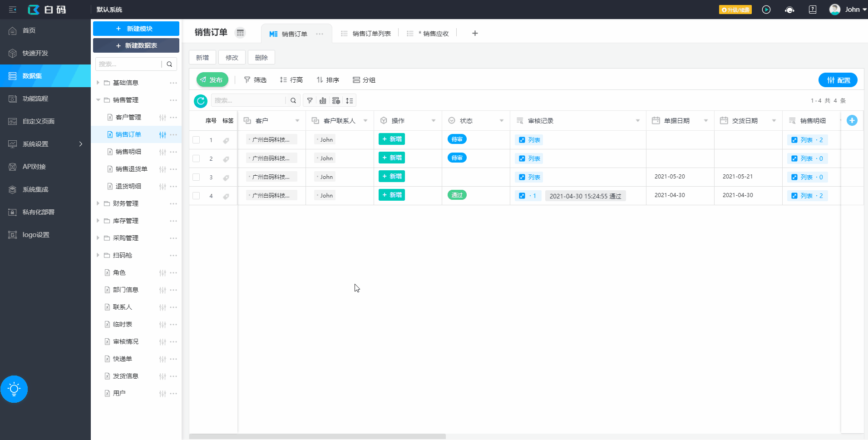Click the lightbulb floating button
868x440 pixels.
[x=14, y=389]
